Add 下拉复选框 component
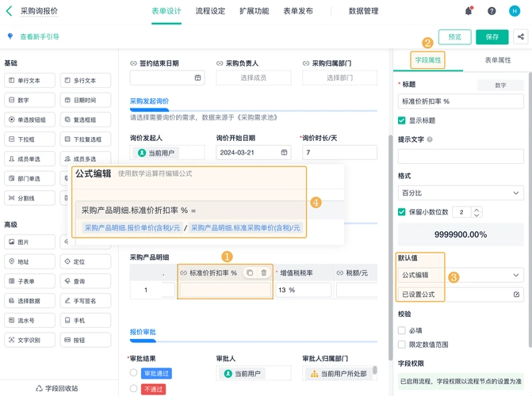Viewport: 532px width, 396px height. click(x=86, y=139)
